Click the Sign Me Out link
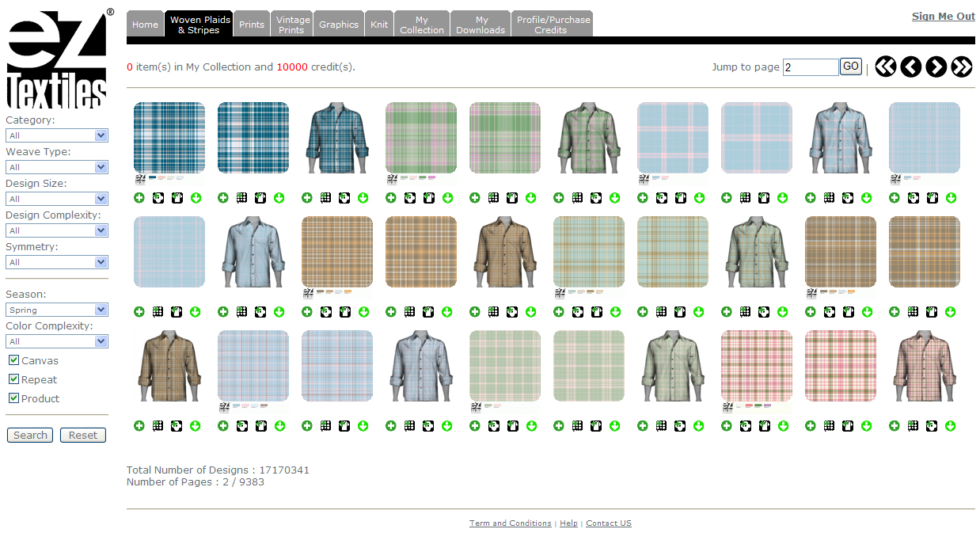 944,16
